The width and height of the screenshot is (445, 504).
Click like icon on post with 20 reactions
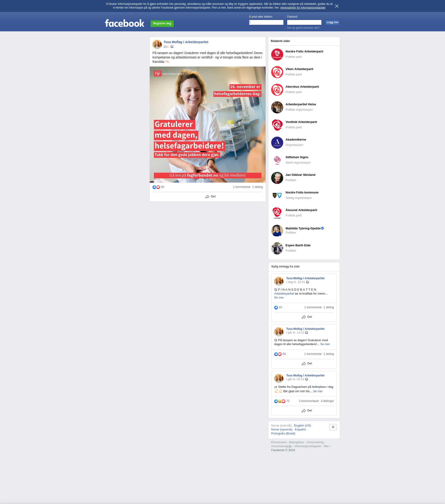click(276, 308)
